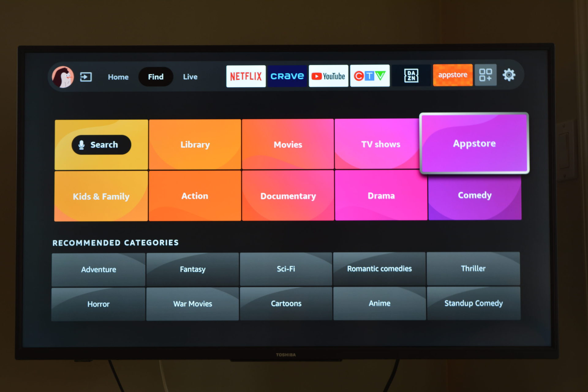Select the Find tab
This screenshot has height=392, width=588.
tap(156, 77)
